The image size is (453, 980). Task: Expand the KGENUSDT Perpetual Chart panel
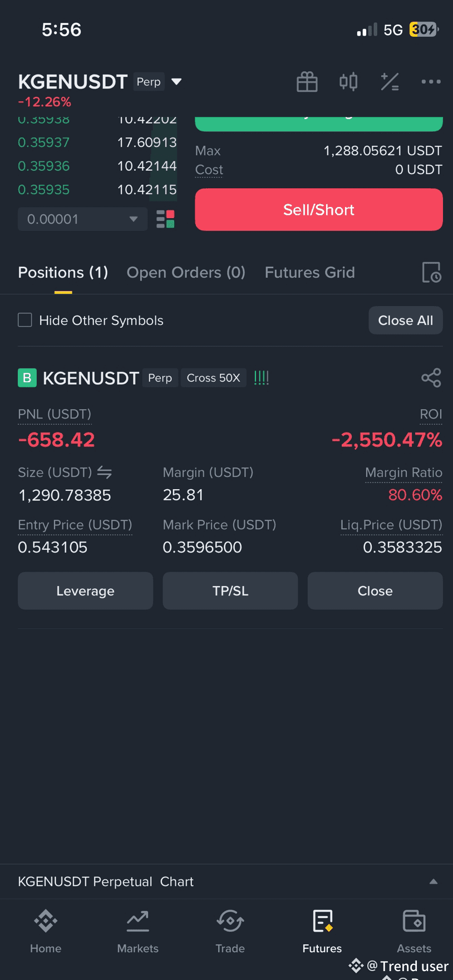(434, 881)
